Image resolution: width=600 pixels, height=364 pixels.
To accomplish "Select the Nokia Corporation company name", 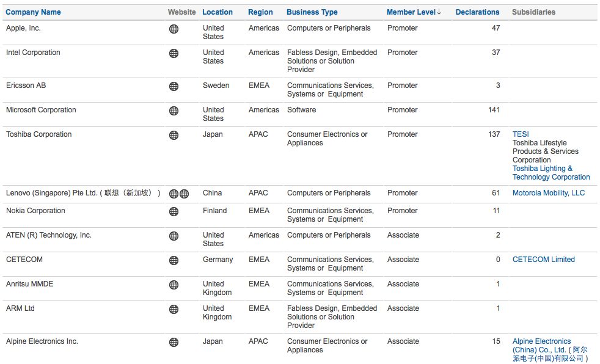I will (35, 211).
